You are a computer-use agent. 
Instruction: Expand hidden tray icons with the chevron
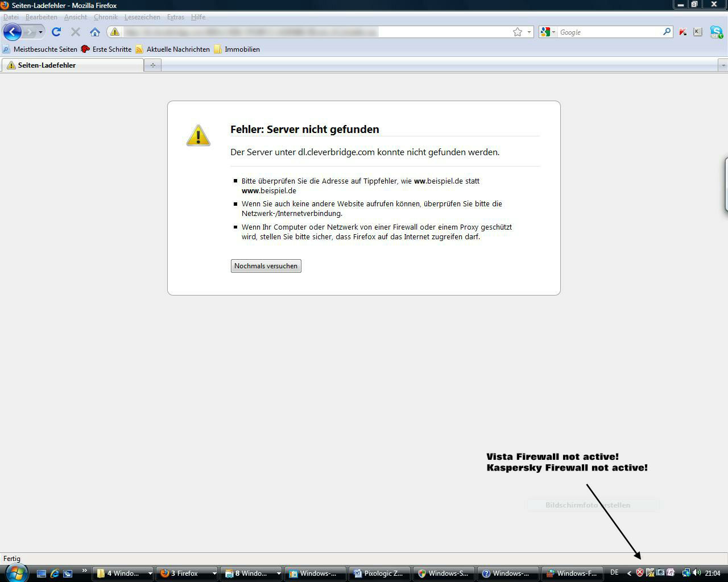(x=629, y=573)
